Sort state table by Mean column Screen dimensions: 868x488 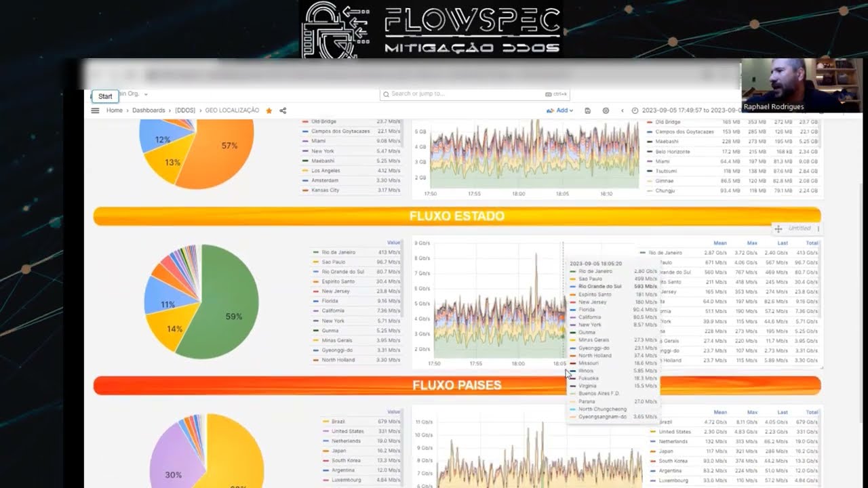(720, 243)
